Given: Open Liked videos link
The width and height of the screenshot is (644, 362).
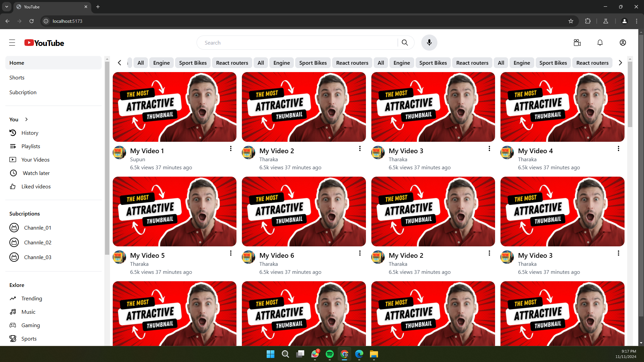Looking at the screenshot, I should click(x=36, y=187).
